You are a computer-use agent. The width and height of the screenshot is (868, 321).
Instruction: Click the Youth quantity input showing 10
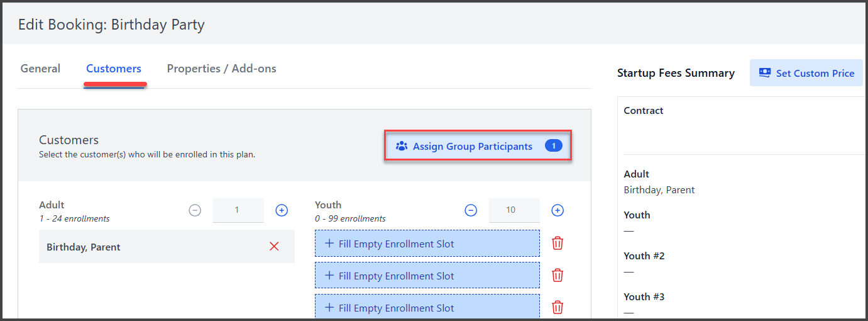pos(514,210)
